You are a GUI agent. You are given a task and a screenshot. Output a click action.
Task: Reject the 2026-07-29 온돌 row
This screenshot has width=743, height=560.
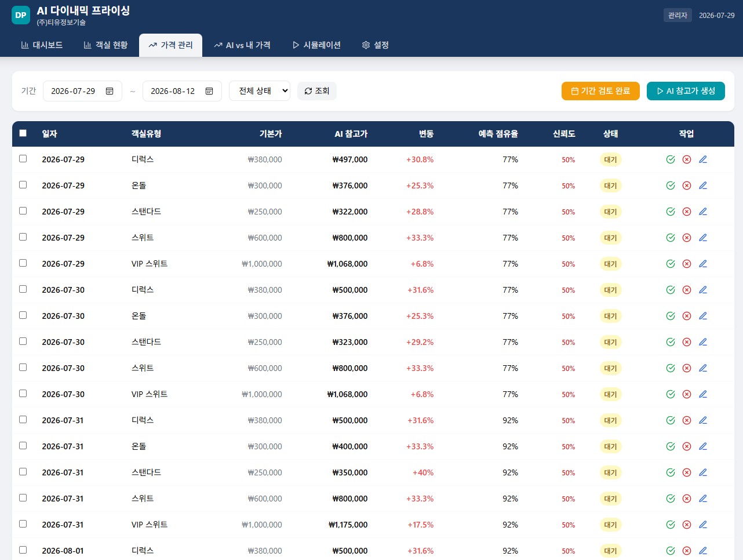click(x=687, y=186)
